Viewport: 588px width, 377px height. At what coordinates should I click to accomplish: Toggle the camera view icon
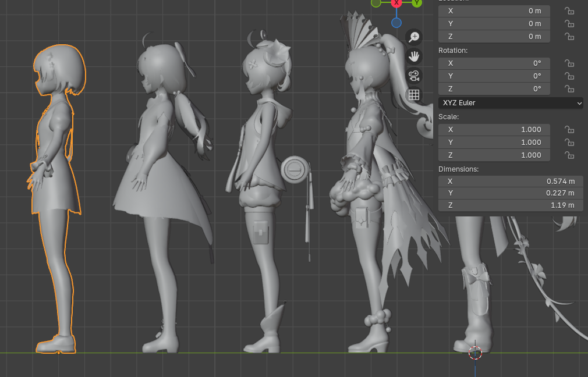(x=414, y=76)
